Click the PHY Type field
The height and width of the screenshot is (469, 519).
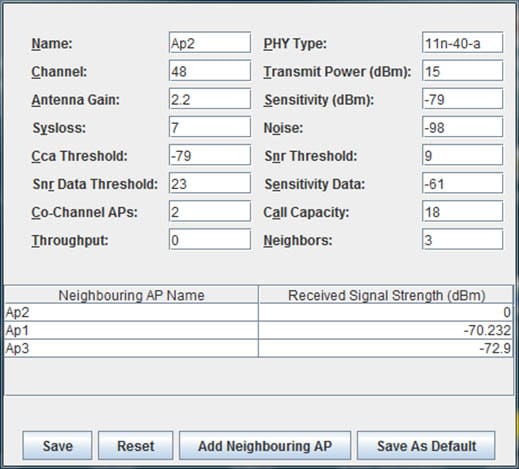pyautogui.click(x=463, y=43)
